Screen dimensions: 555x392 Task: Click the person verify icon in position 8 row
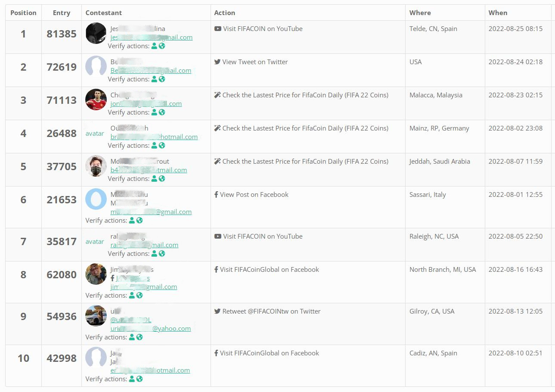[132, 296]
